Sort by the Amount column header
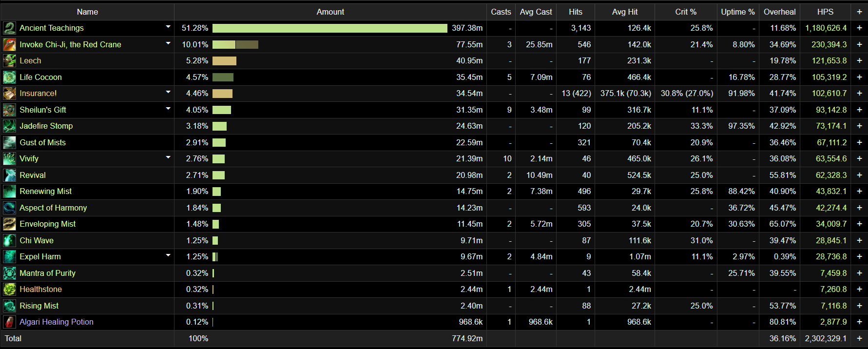The image size is (868, 349). 330,12
